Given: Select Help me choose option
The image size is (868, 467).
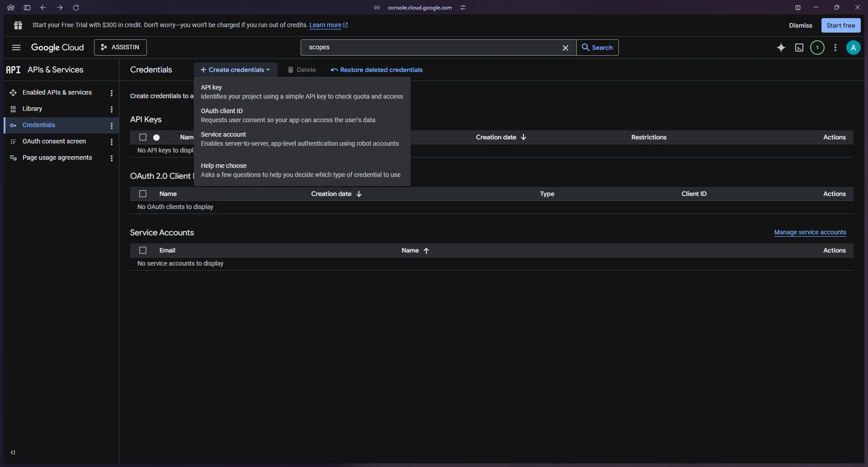Looking at the screenshot, I should (x=302, y=170).
